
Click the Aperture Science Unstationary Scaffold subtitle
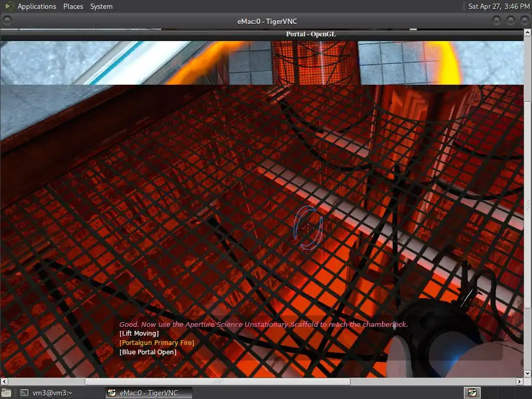(x=263, y=324)
